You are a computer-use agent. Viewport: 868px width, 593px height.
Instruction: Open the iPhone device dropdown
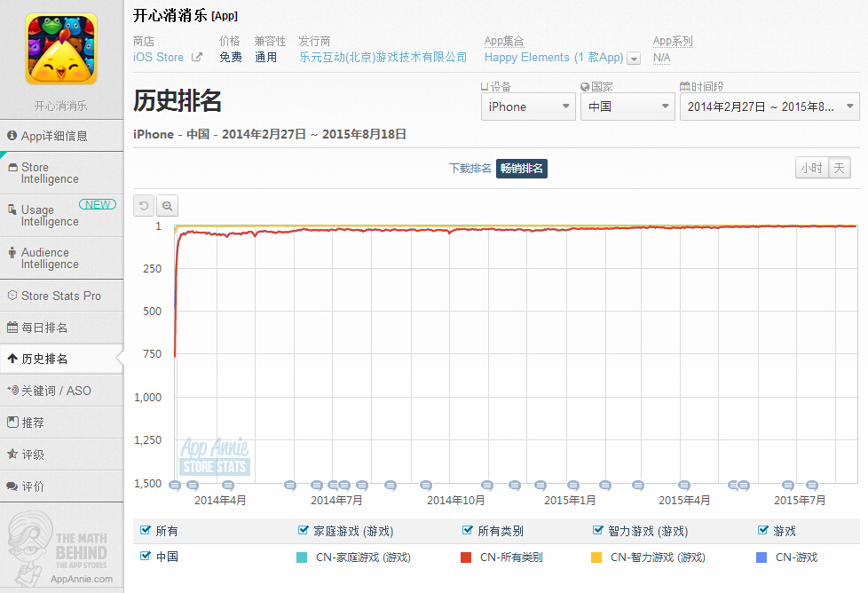(528, 107)
